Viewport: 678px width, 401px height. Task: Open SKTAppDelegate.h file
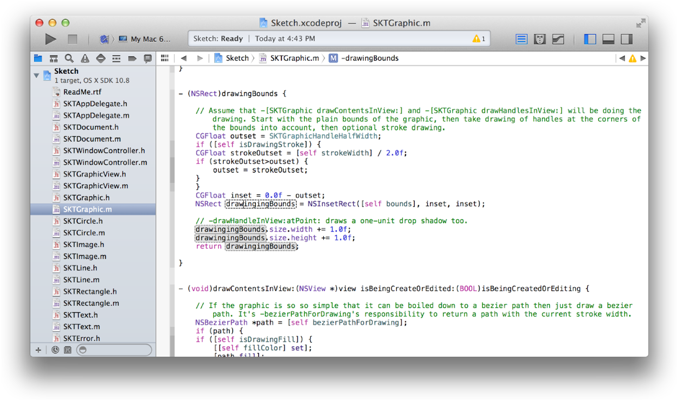(95, 103)
